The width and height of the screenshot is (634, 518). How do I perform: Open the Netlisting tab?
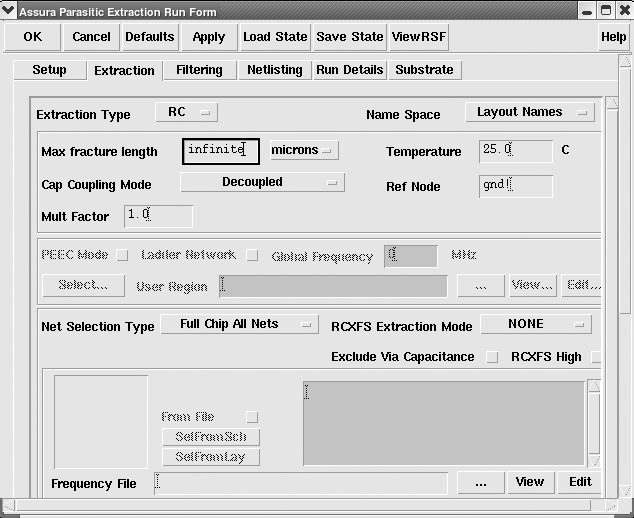coord(275,70)
